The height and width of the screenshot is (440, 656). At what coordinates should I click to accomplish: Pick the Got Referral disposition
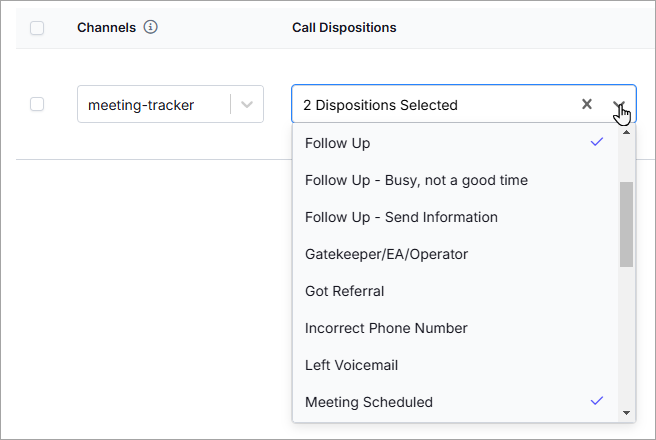(x=455, y=291)
